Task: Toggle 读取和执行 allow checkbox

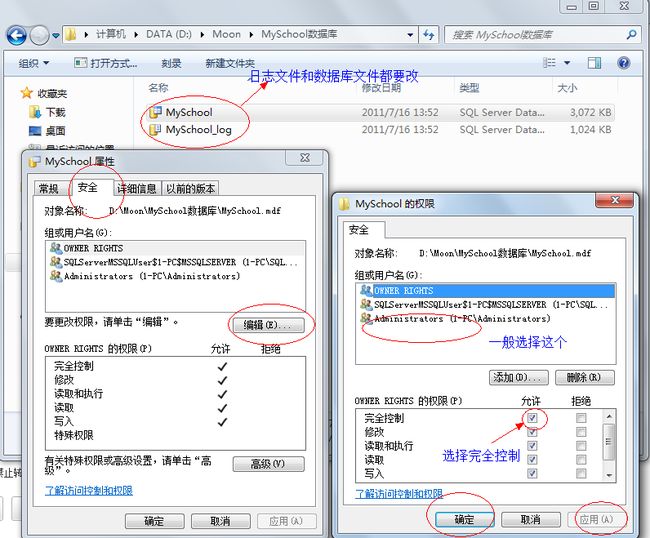Action: 532,446
